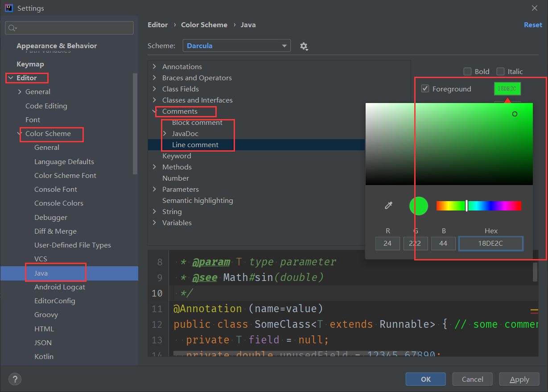Click the Apply button
The height and width of the screenshot is (392, 548).
click(519, 379)
